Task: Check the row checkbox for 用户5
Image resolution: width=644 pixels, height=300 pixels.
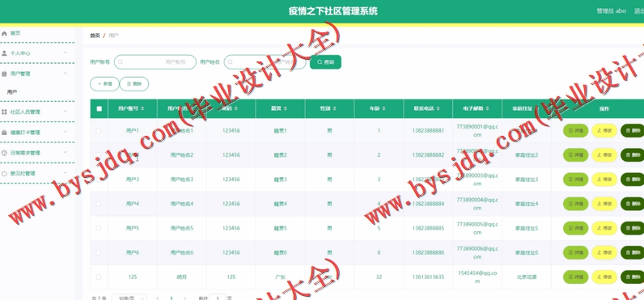Action: click(x=99, y=228)
